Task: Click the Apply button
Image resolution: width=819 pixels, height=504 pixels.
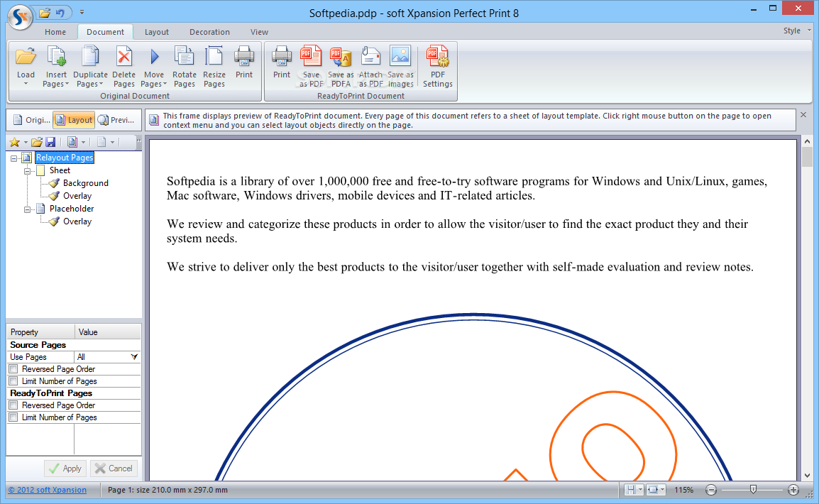Action: point(65,469)
